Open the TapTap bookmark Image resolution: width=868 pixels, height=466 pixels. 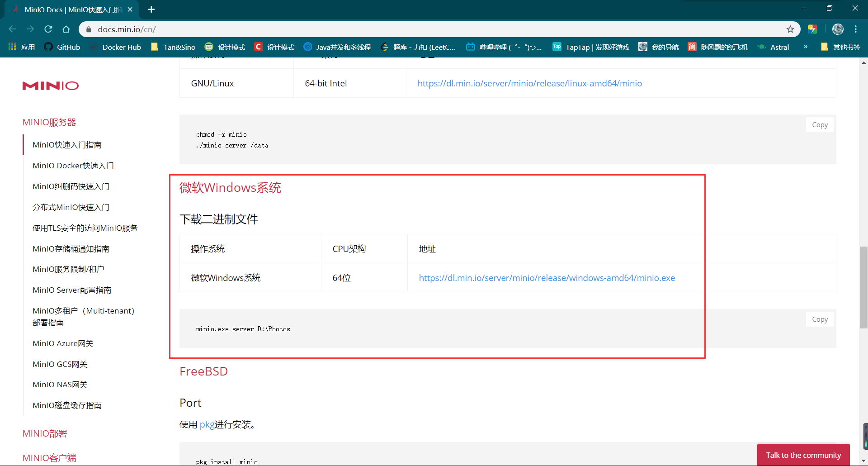pos(591,47)
